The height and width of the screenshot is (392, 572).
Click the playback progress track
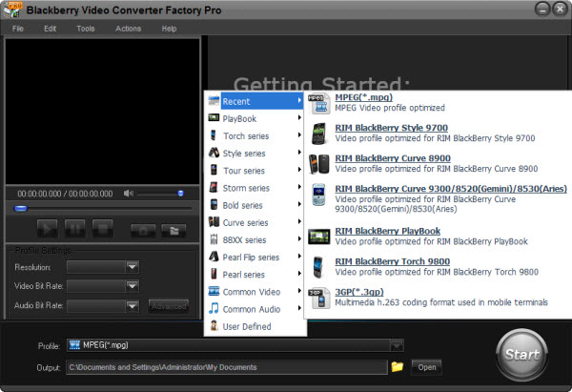click(103, 209)
